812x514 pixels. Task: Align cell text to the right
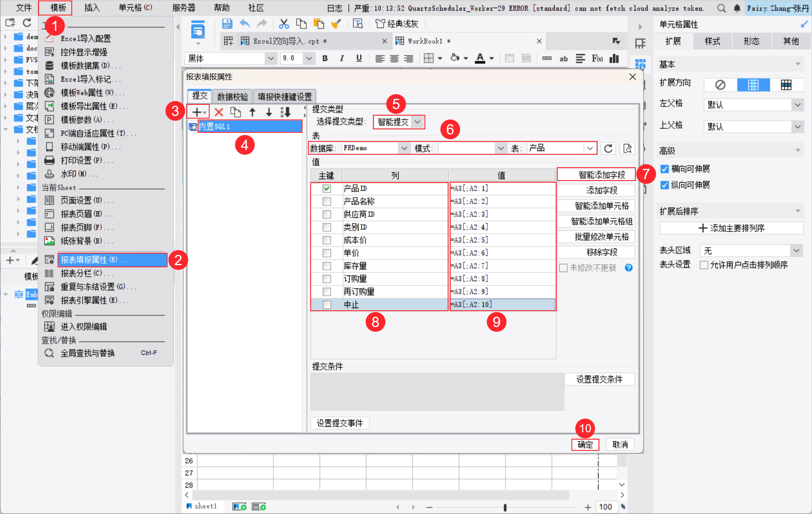tap(409, 59)
